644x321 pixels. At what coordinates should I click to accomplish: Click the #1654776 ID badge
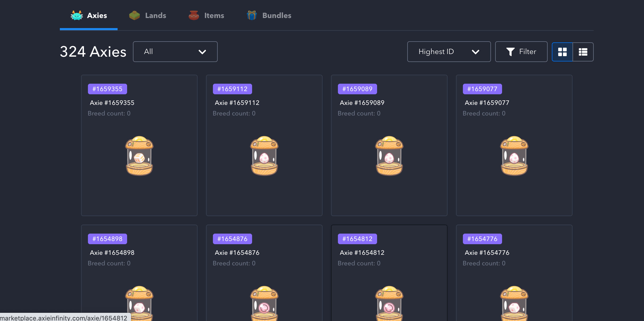[482, 239]
